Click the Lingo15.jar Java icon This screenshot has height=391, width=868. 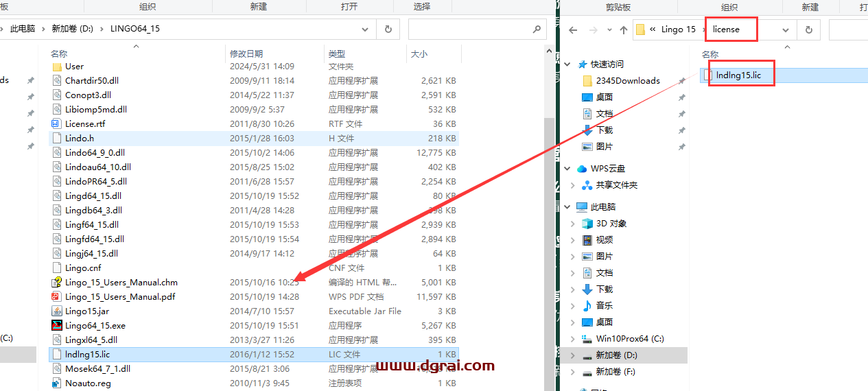pos(57,311)
